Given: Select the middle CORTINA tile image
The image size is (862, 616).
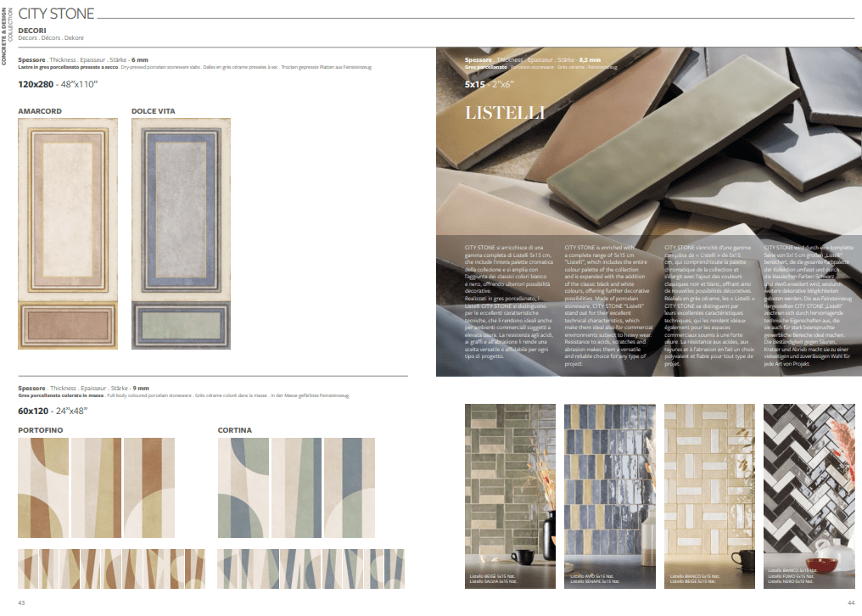Looking at the screenshot, I should click(296, 487).
